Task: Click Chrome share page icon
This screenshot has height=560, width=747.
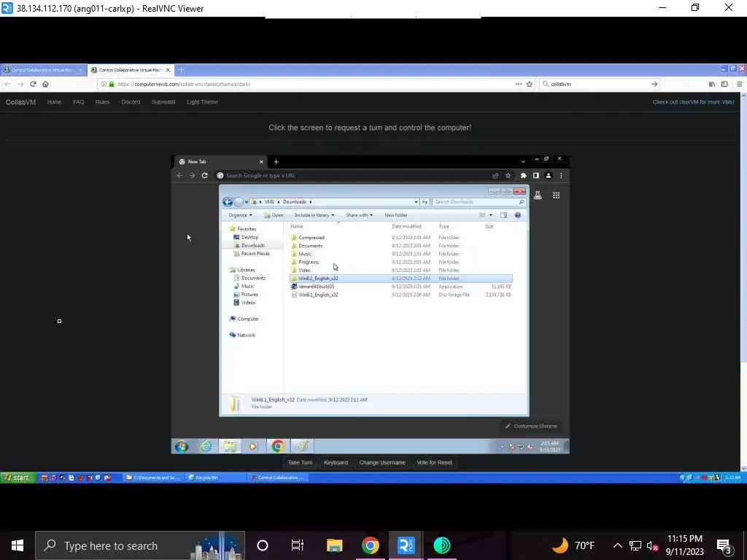Action: pyautogui.click(x=495, y=176)
